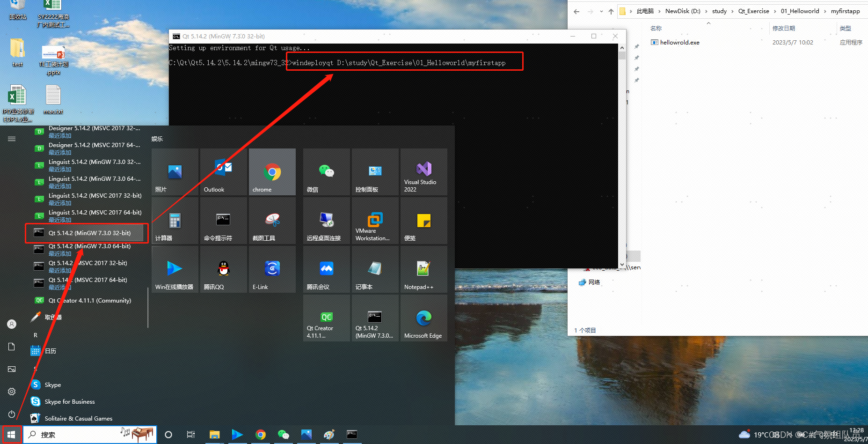Open the Qt 5.14.2 (MinGW 7.3.0) tile
This screenshot has width=868, height=444.
coord(375,318)
